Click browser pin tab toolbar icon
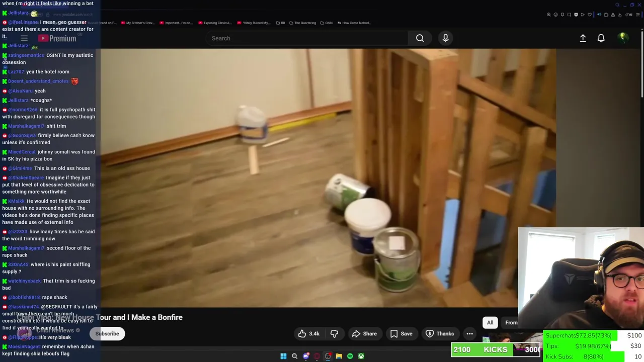The height and width of the screenshot is (362, 644). (x=562, y=15)
